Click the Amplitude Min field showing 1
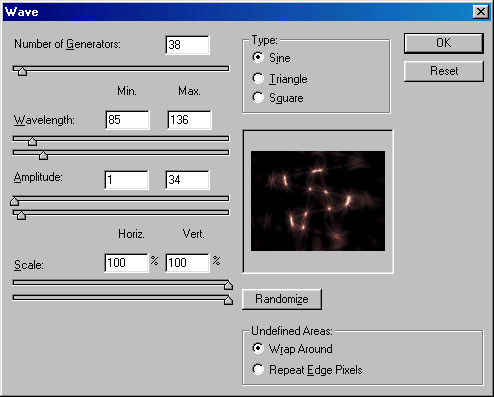The width and height of the screenshot is (494, 397). pos(126,180)
